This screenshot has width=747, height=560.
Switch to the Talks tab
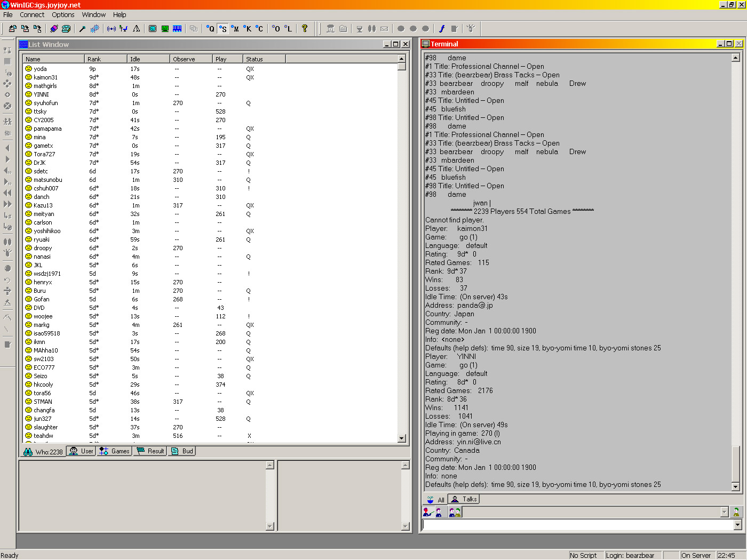tap(464, 499)
